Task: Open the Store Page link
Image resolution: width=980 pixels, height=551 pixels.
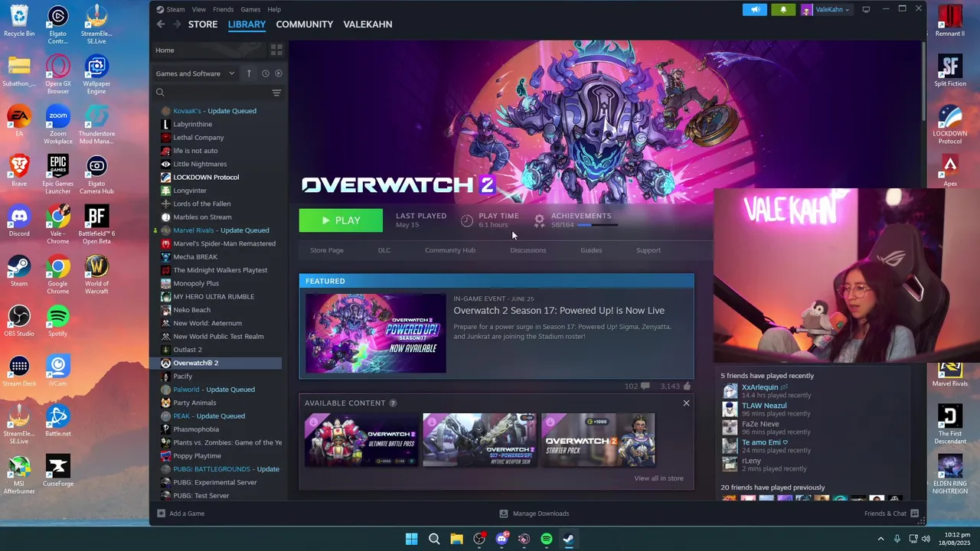Action: (x=327, y=250)
